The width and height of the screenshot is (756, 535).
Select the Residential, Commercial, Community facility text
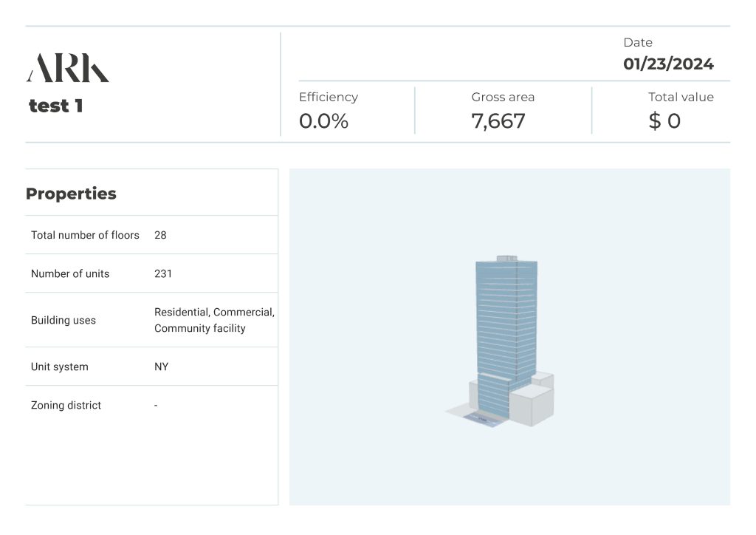[x=214, y=320]
